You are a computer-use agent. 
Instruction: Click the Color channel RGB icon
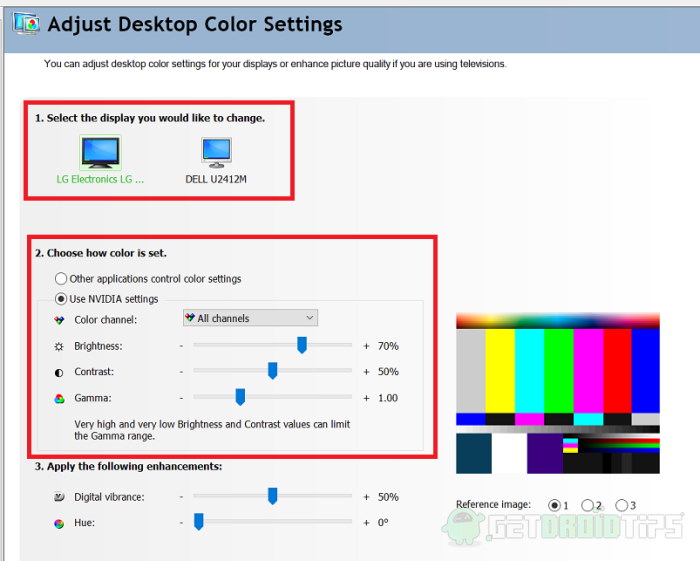pos(59,320)
